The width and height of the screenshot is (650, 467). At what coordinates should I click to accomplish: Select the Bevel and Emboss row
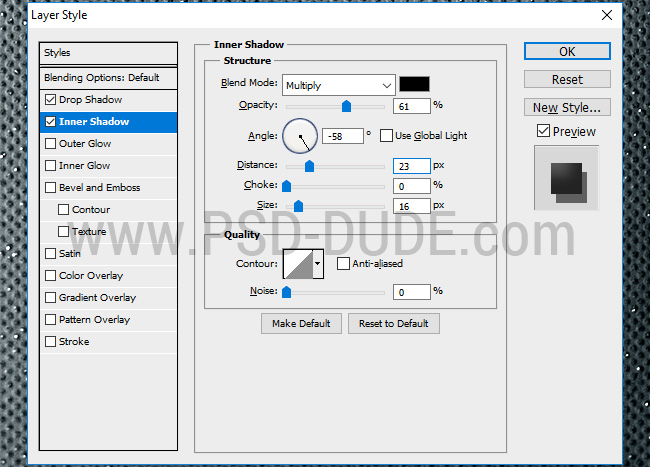coord(109,188)
